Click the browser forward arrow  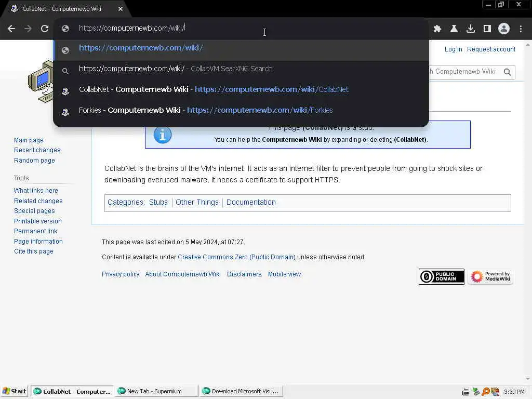pyautogui.click(x=28, y=29)
